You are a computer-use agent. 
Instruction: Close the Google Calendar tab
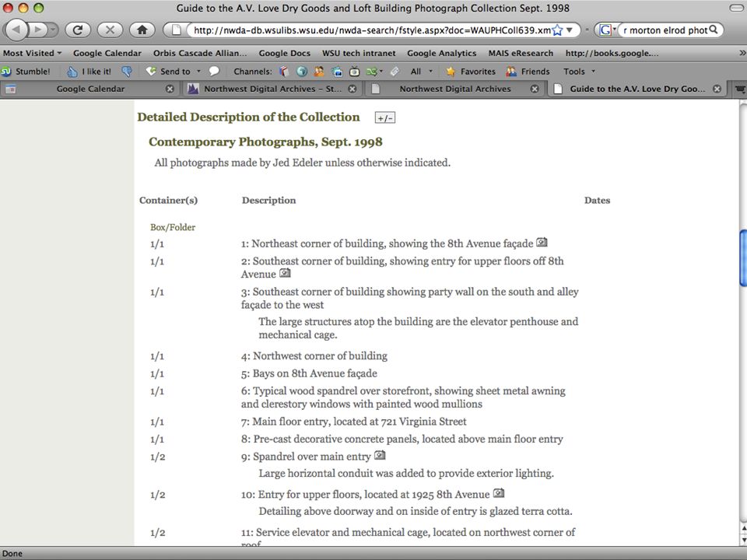pos(170,89)
